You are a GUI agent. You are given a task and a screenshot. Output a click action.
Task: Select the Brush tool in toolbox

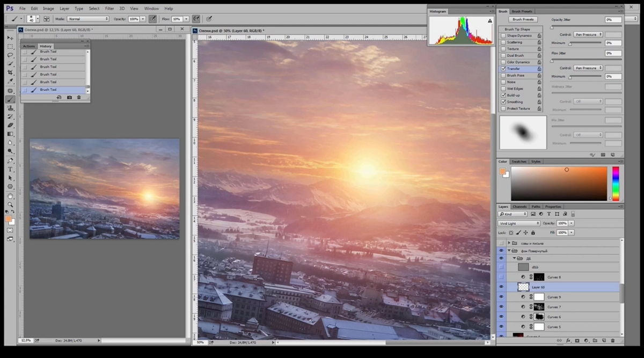pos(10,99)
